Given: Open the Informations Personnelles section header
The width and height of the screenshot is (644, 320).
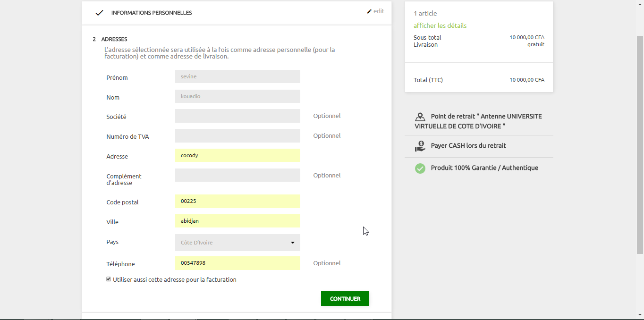Looking at the screenshot, I should [152, 13].
